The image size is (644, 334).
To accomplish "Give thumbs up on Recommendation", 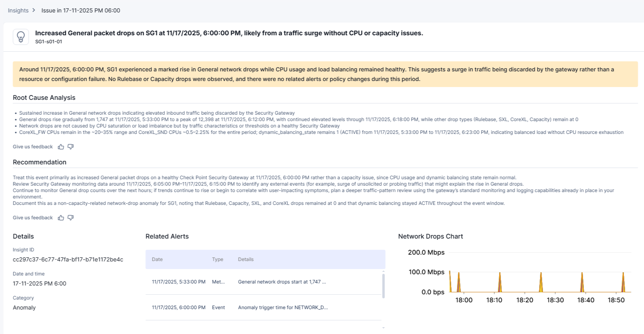I will (61, 218).
